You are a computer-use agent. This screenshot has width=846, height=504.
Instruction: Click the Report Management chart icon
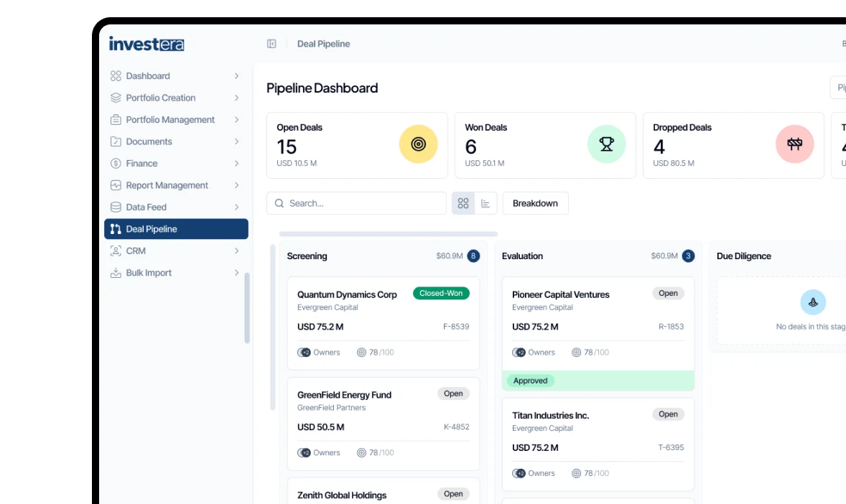tap(116, 185)
